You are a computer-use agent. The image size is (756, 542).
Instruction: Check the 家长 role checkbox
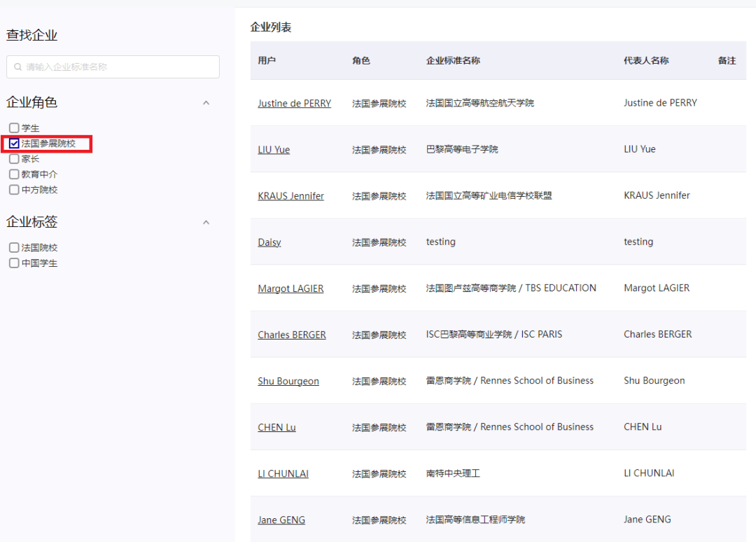(x=14, y=159)
